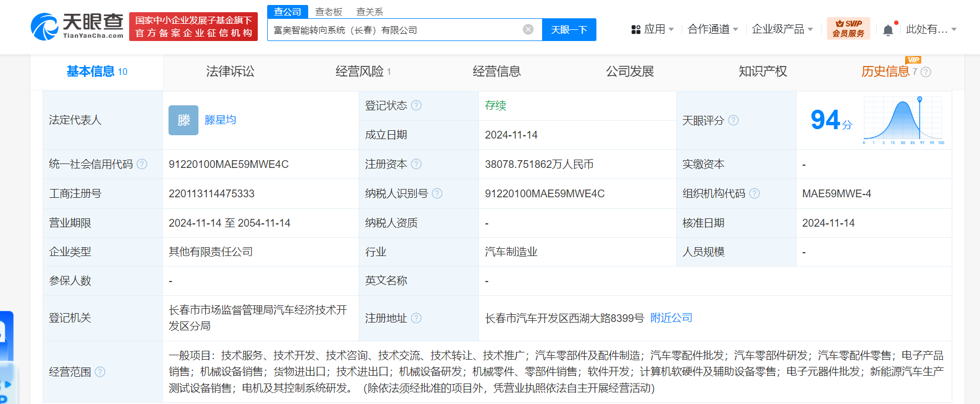The width and height of the screenshot is (980, 404).
Task: Click help icon next to 登记状态
Action: point(416,105)
